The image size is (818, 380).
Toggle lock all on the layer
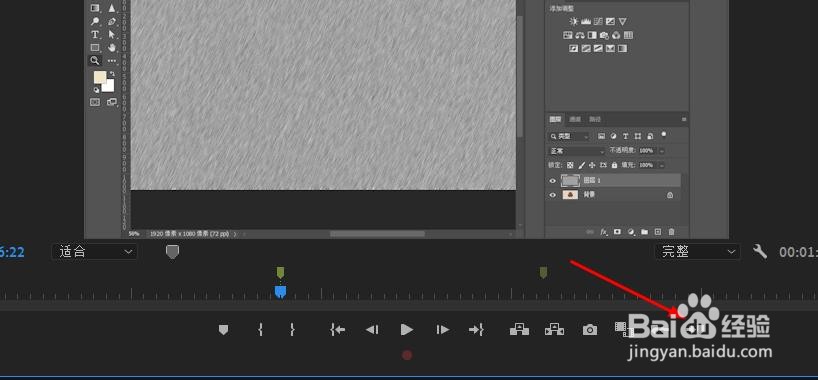point(615,164)
